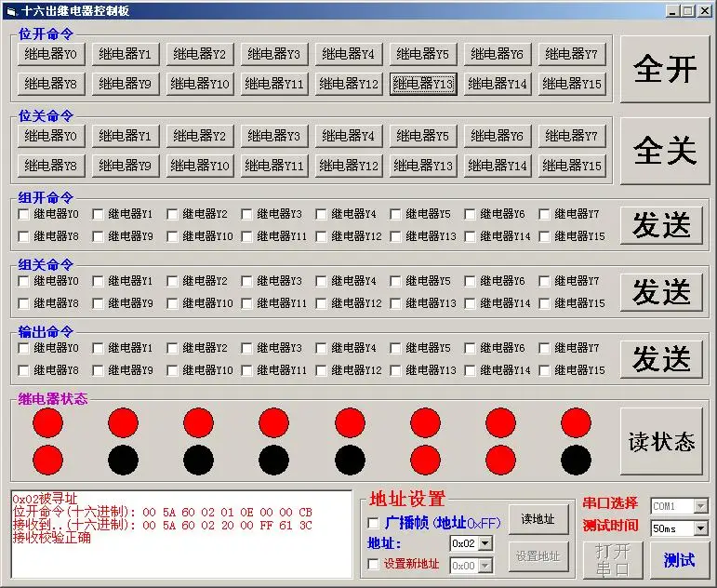The width and height of the screenshot is (717, 588).
Task: Click 继电器Y14 in 位开命令 group
Action: (498, 84)
